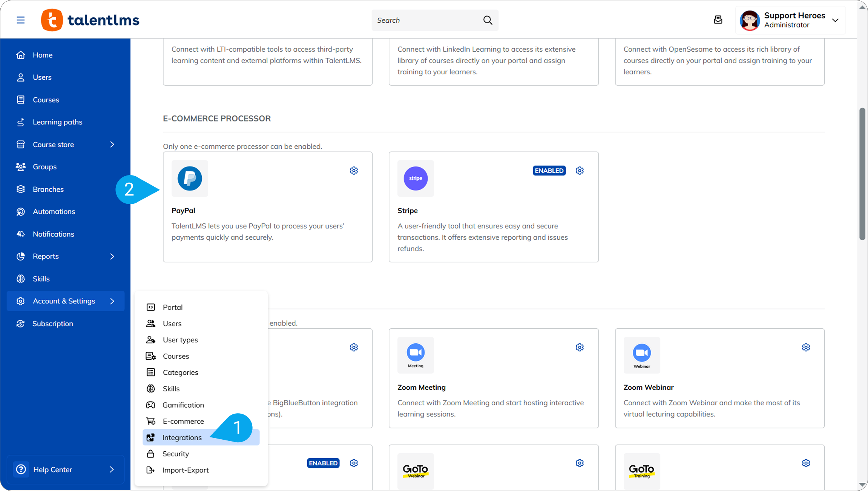This screenshot has height=491, width=868.
Task: Expand the Course store submenu
Action: pos(112,145)
